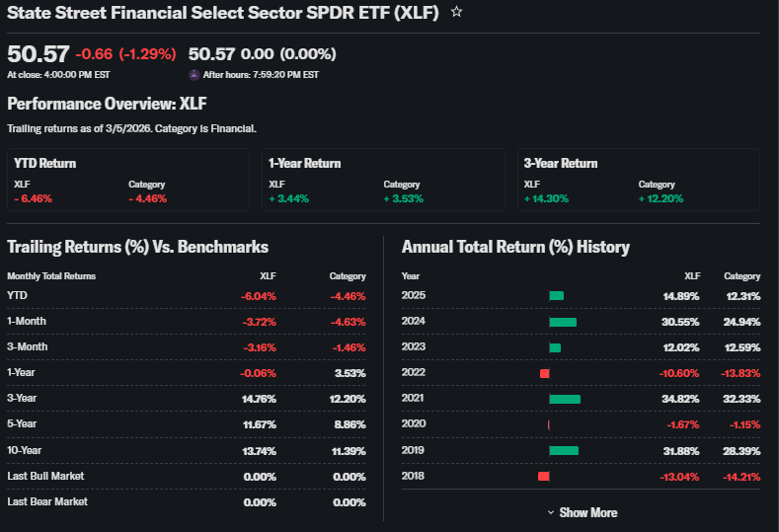Click the 2019 green return bar
The height and width of the screenshot is (532, 779).
click(563, 450)
